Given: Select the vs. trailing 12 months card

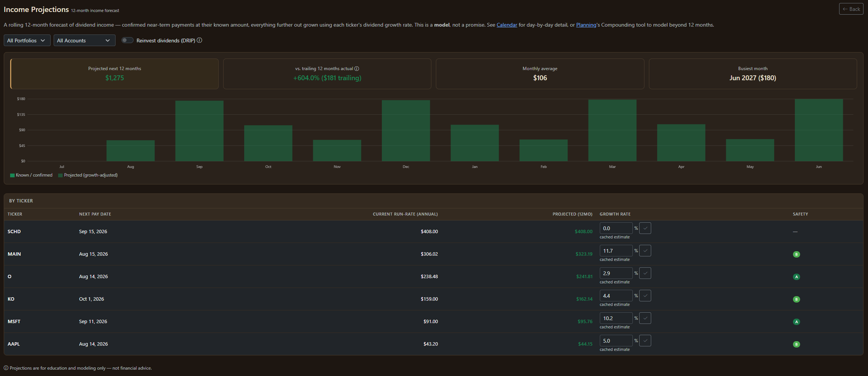Looking at the screenshot, I should pos(327,74).
